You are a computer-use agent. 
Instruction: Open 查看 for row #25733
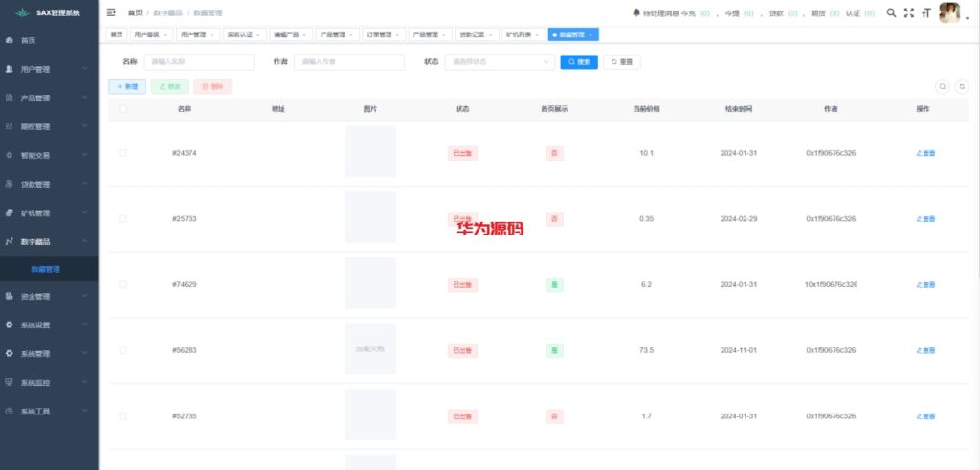coord(925,219)
